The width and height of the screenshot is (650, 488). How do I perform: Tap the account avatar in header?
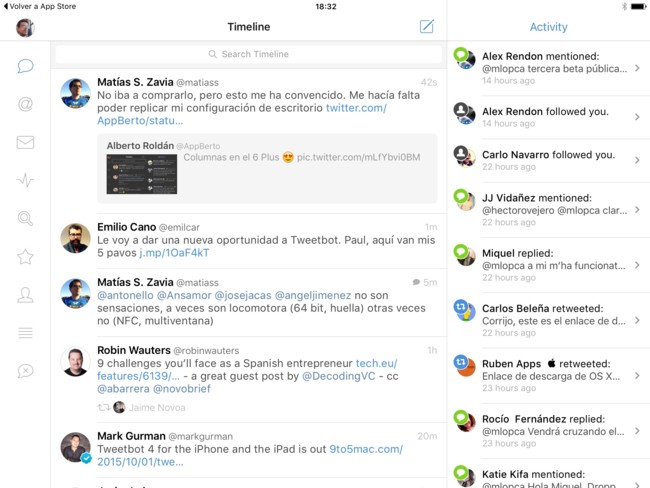coord(25,27)
